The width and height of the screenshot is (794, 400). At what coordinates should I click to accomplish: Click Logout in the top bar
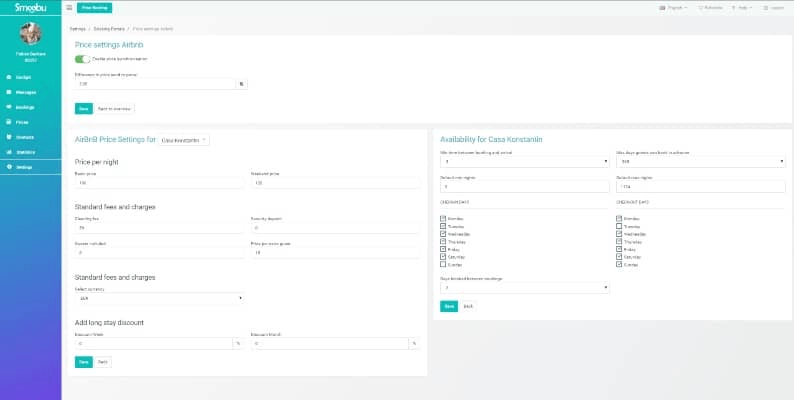(x=774, y=8)
